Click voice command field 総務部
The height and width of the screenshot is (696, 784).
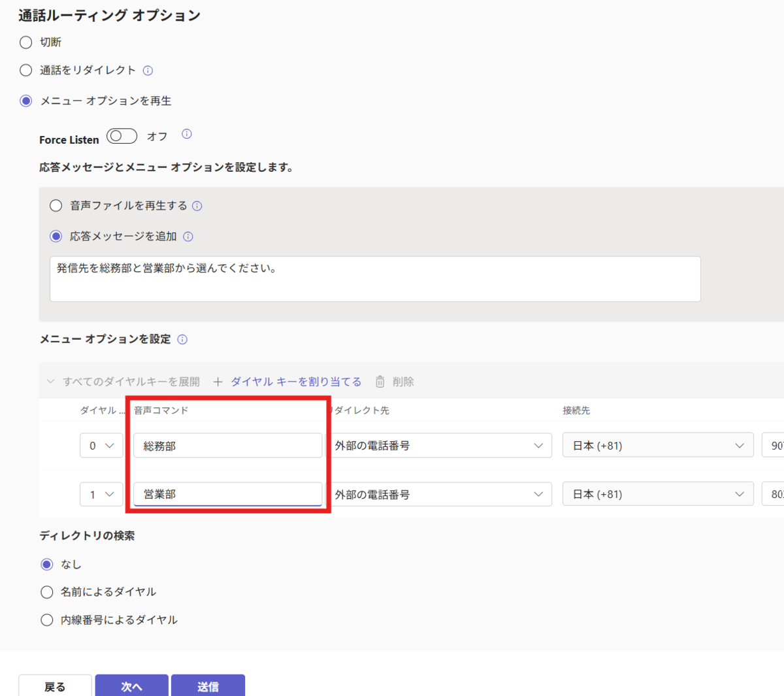coord(228,446)
